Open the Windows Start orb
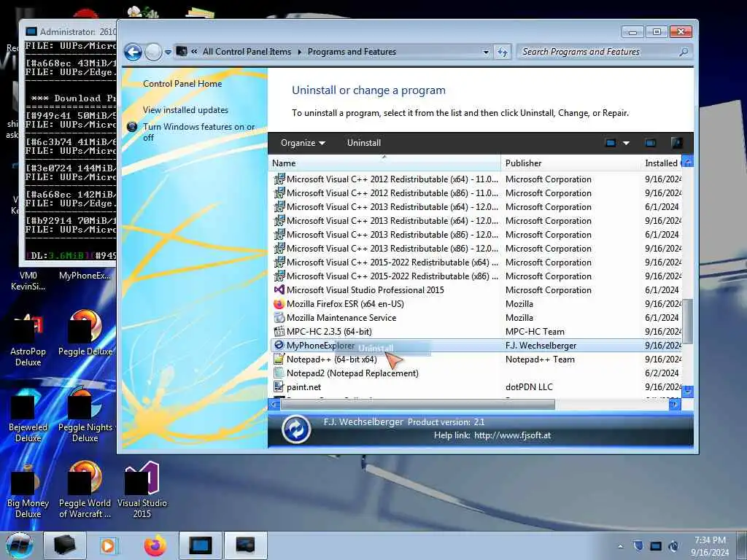The width and height of the screenshot is (747, 560). click(20, 545)
